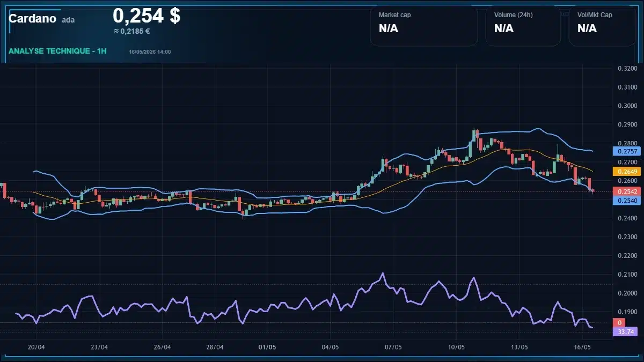Viewport: 644px width, 362px height.
Task: Click the 07/05 date on time axis
Action: [393, 348]
